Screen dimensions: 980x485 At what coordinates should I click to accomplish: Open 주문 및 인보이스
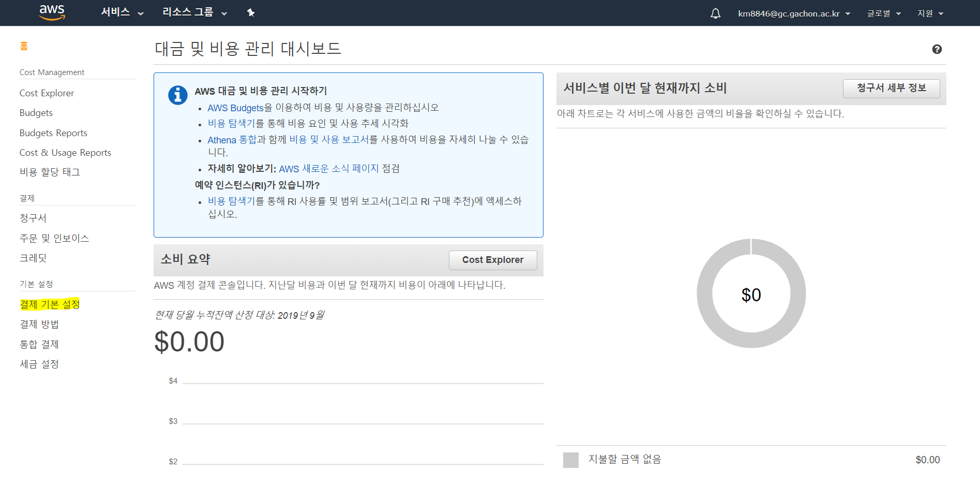tap(54, 238)
